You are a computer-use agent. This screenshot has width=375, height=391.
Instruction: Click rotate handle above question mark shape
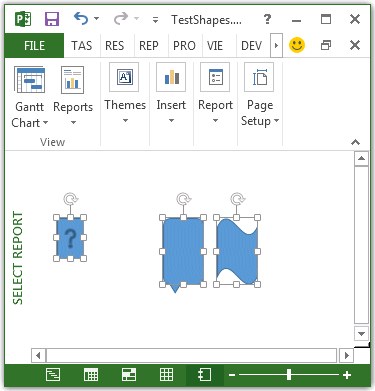coord(70,199)
